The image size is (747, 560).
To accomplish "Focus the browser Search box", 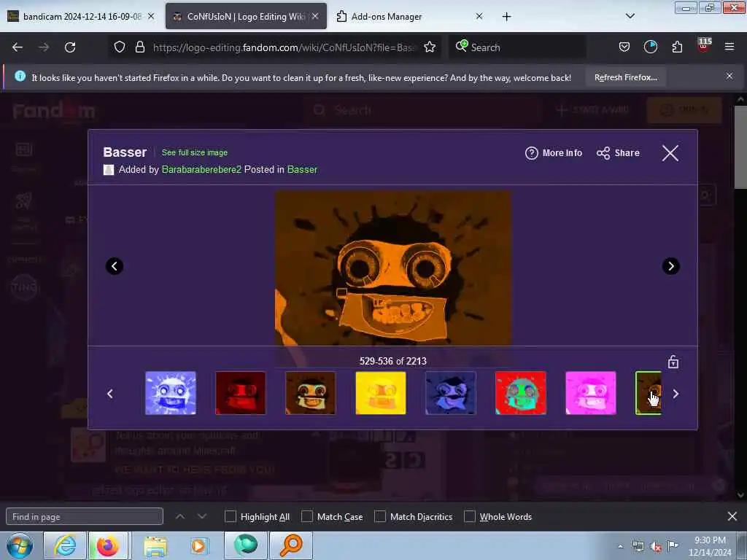I will tap(517, 47).
